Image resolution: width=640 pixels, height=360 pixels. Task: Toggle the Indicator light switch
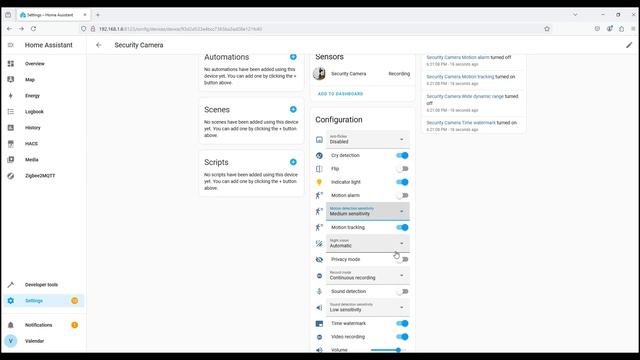coord(402,182)
